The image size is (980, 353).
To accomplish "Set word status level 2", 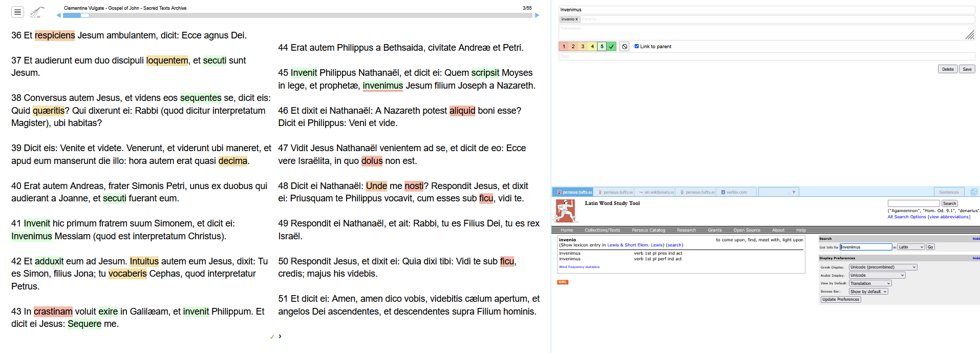I will (x=573, y=47).
